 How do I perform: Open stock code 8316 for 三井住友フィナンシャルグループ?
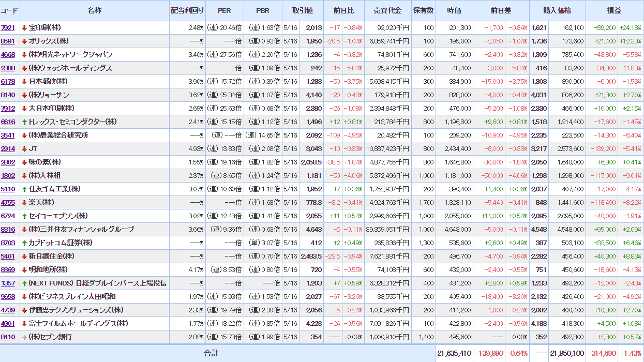click(8, 229)
